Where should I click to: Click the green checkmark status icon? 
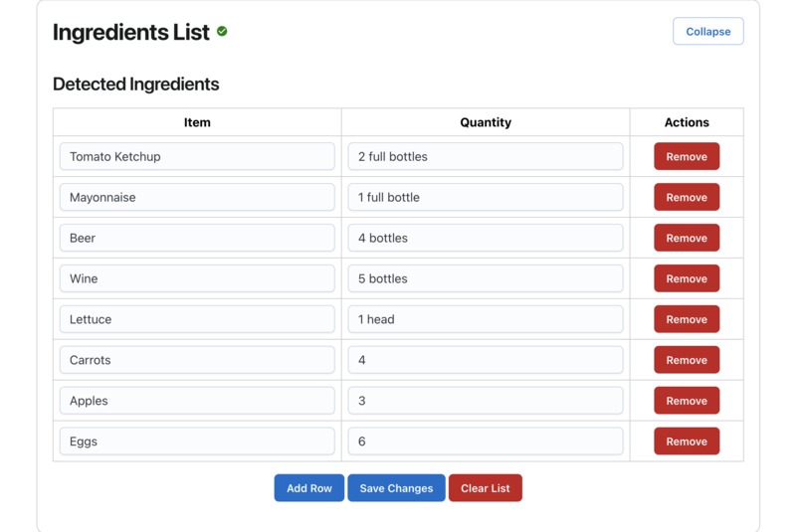point(222,31)
